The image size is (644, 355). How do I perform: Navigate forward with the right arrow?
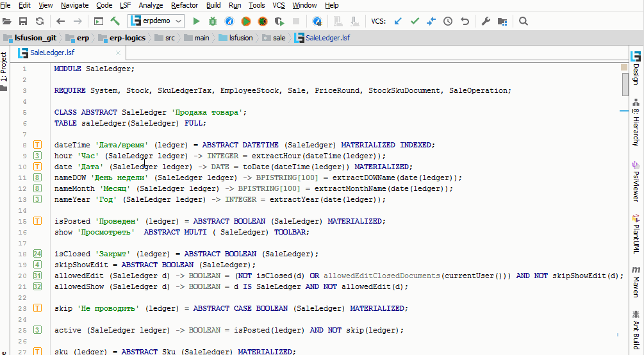pos(77,21)
